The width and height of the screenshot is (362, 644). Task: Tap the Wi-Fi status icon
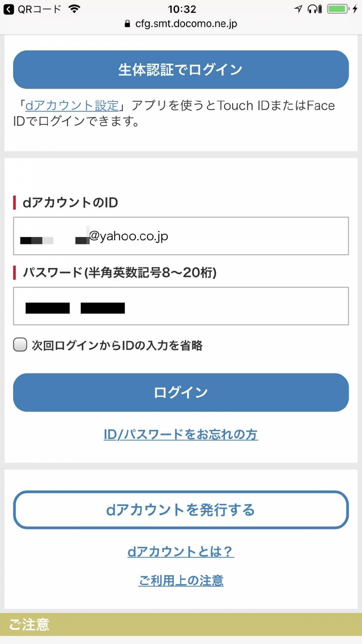[74, 9]
